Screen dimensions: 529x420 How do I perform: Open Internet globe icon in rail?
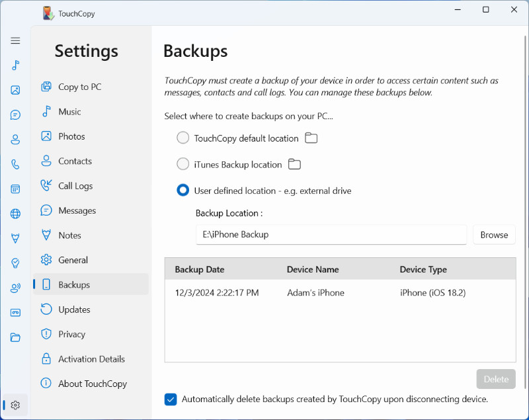pos(15,214)
